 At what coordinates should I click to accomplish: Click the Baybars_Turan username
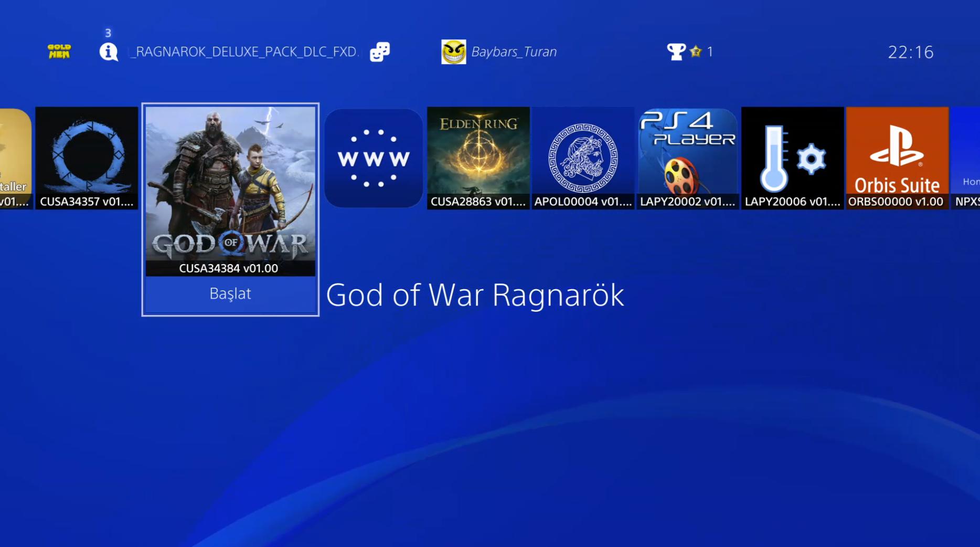click(x=514, y=51)
